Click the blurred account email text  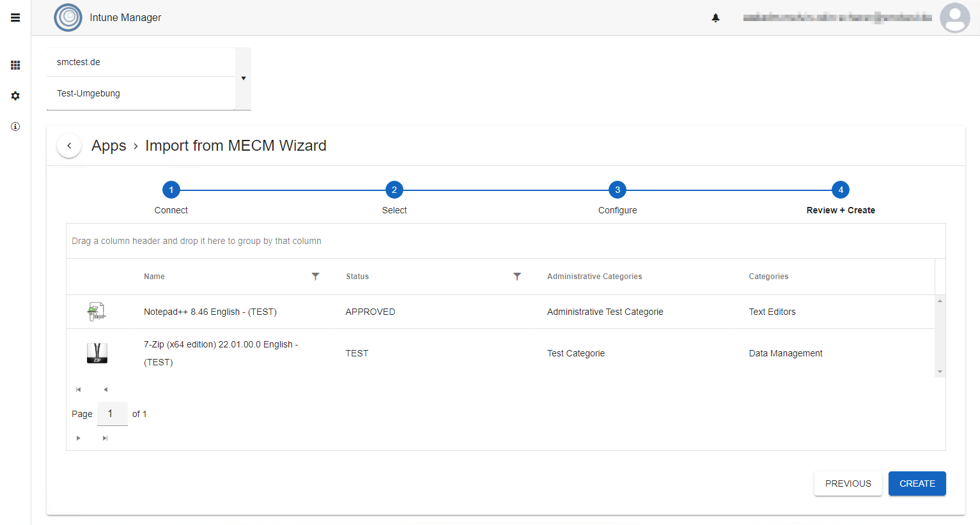(837, 18)
